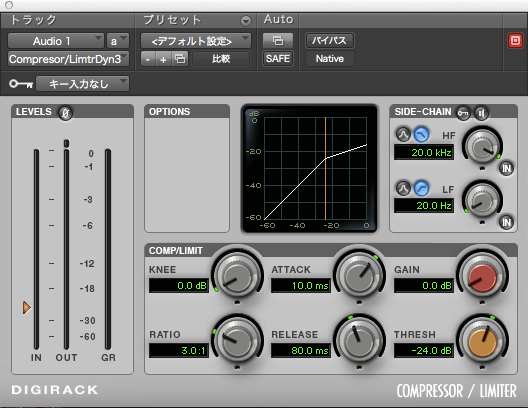Open the プリセット menu arrow
Screen dimensions: 528x408
(x=246, y=21)
